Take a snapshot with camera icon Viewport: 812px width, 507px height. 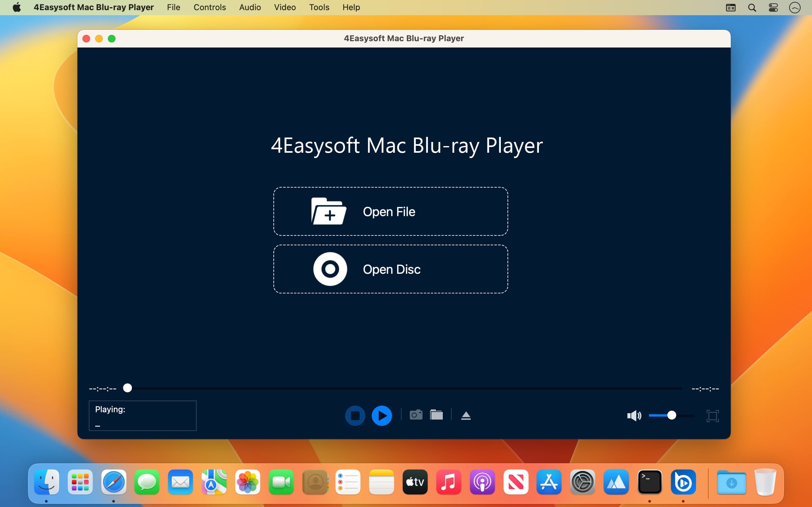click(416, 415)
